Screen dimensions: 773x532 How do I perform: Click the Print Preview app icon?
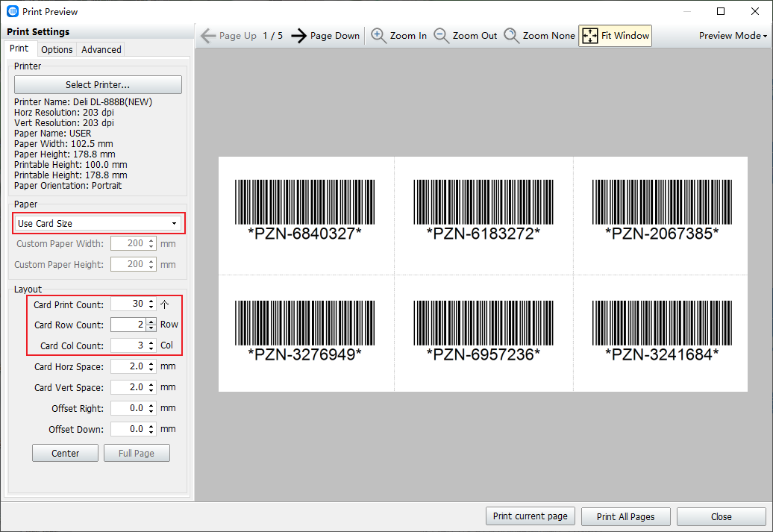[13, 11]
